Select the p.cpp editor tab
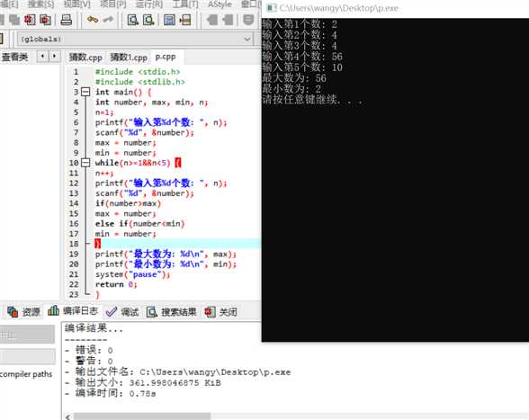Viewport: 529px width, 420px height. pyautogui.click(x=166, y=57)
